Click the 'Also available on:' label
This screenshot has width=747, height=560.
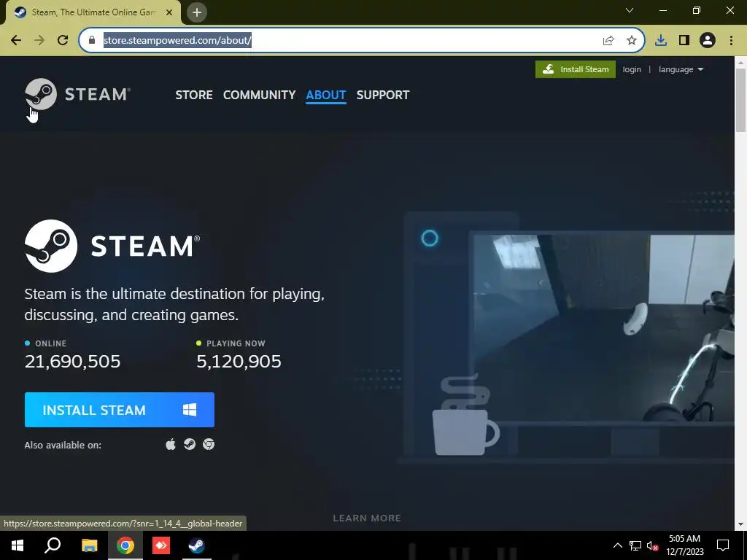click(x=63, y=446)
